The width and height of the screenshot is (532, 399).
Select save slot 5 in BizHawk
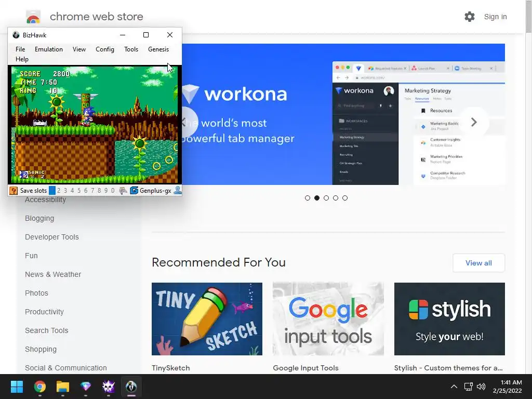(79, 191)
